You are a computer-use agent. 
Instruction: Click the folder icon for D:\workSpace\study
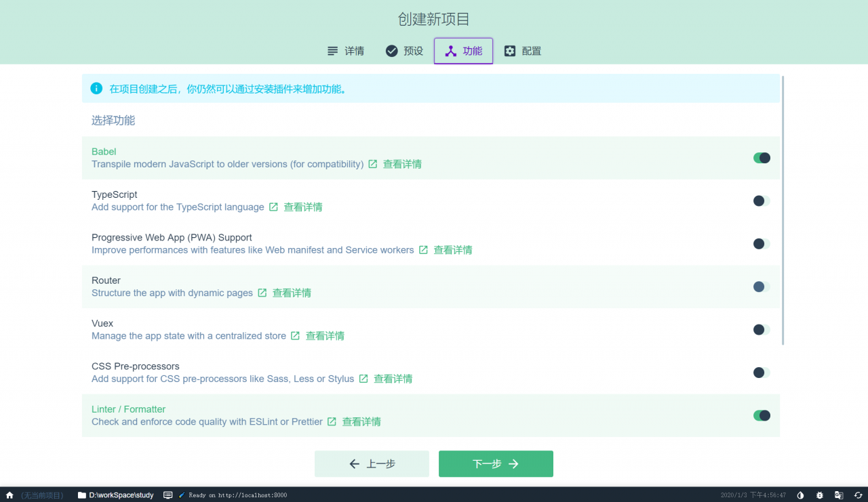pyautogui.click(x=82, y=495)
